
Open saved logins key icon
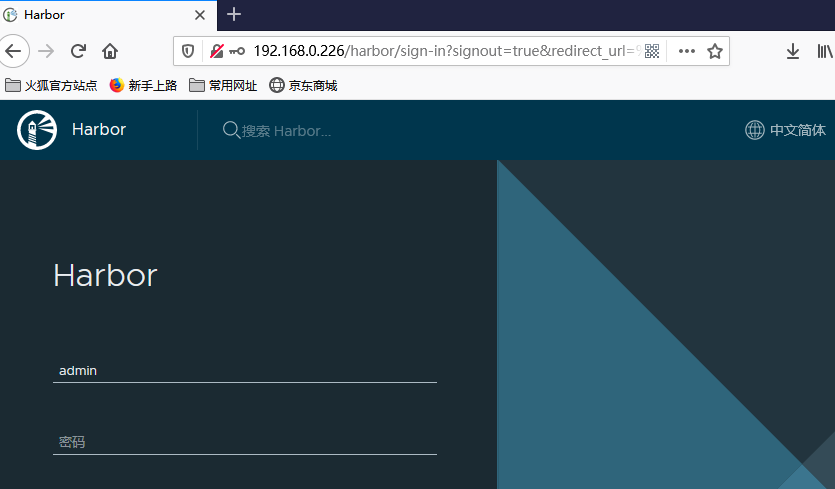(x=237, y=51)
